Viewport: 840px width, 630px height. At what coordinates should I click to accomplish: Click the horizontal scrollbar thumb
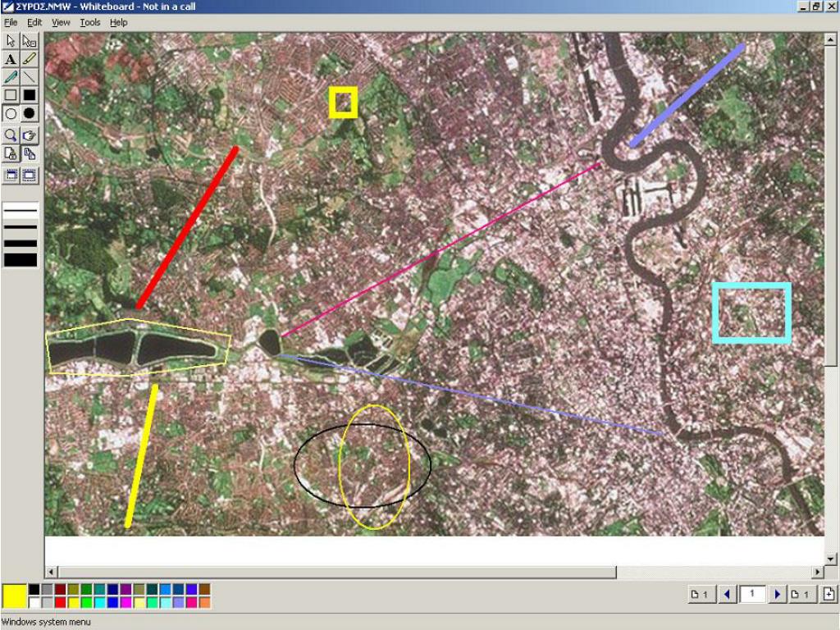click(x=337, y=572)
